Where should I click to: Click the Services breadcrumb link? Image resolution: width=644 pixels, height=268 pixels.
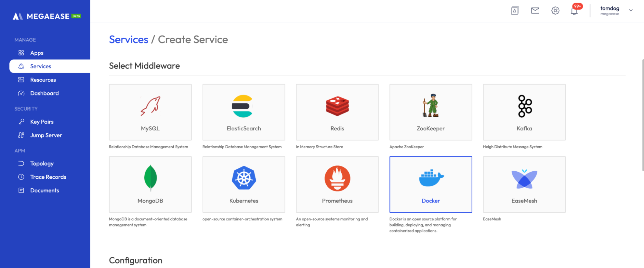point(129,39)
